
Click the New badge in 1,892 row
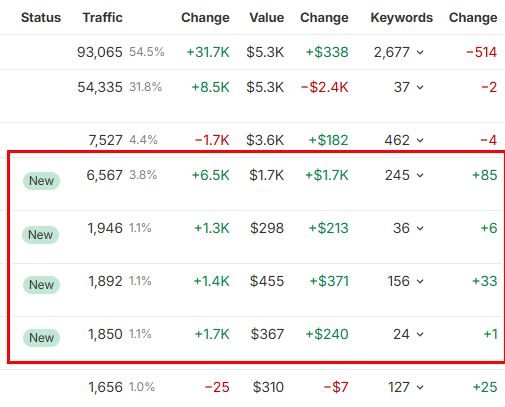pos(41,285)
